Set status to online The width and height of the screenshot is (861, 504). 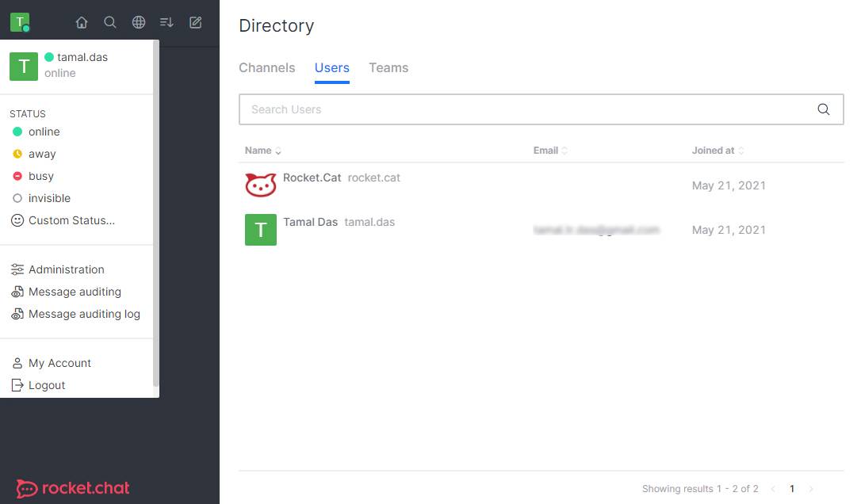(44, 132)
